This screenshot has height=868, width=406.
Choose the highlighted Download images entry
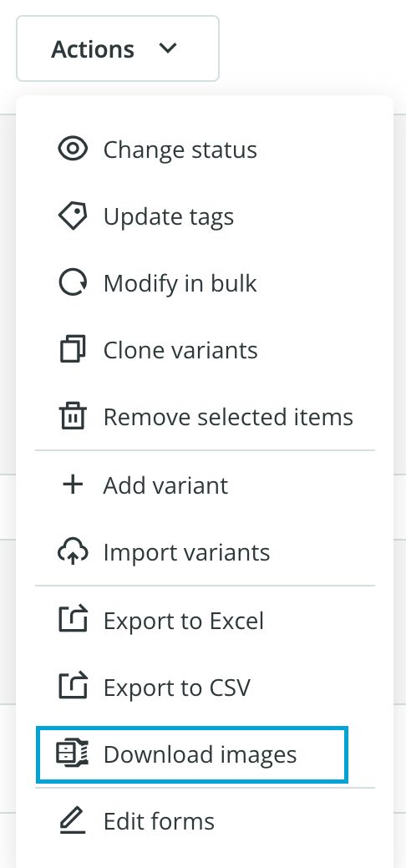click(x=192, y=754)
